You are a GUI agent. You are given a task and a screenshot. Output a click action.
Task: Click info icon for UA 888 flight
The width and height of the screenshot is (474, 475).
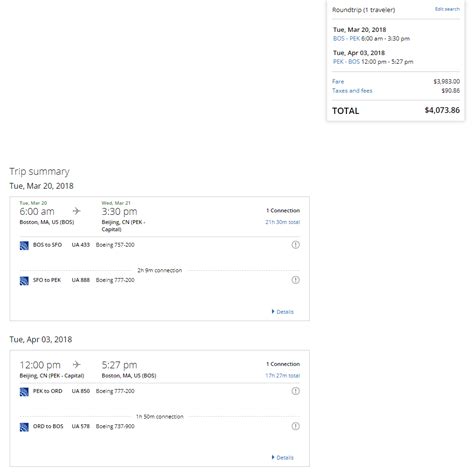(295, 280)
